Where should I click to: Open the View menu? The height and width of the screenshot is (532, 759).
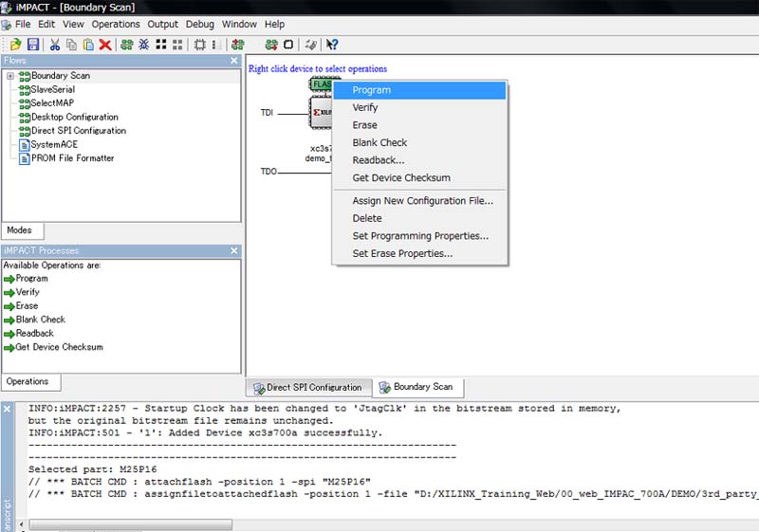click(73, 25)
